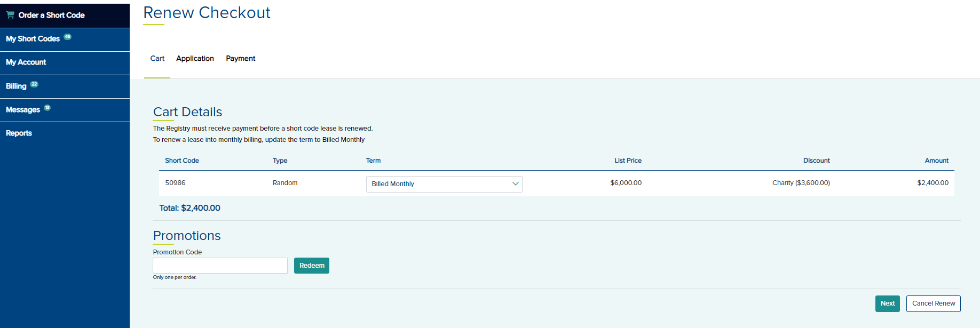Click the 22 badge beside Billing
The image size is (980, 328).
coord(34,84)
